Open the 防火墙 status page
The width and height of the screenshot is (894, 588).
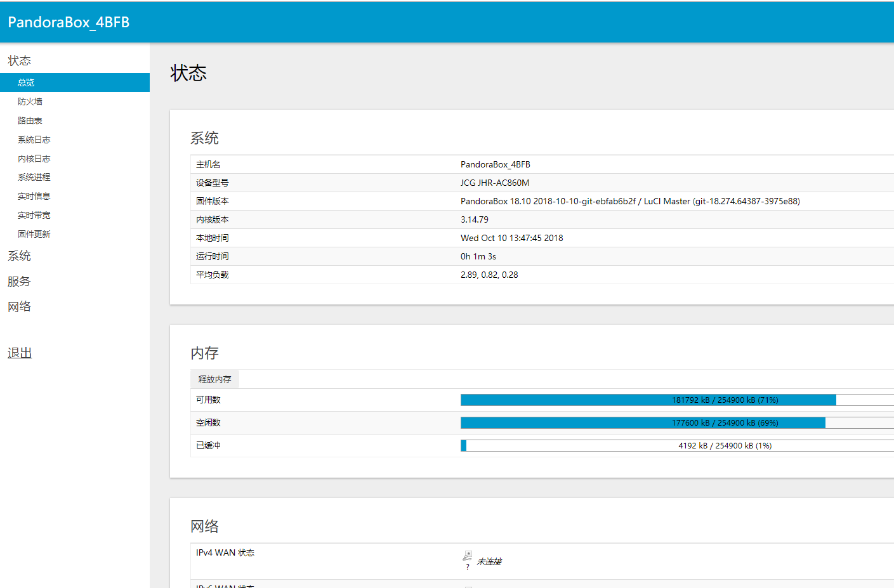tap(30, 101)
